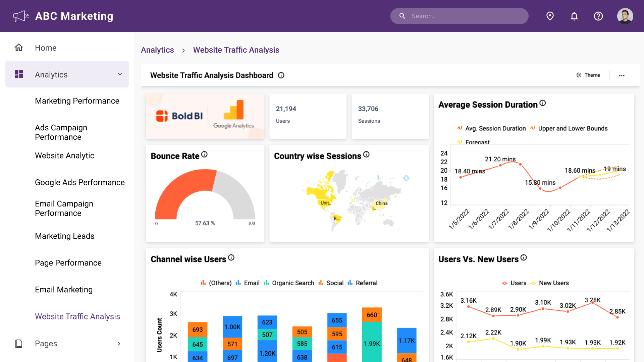Open the help question mark icon

click(x=598, y=16)
